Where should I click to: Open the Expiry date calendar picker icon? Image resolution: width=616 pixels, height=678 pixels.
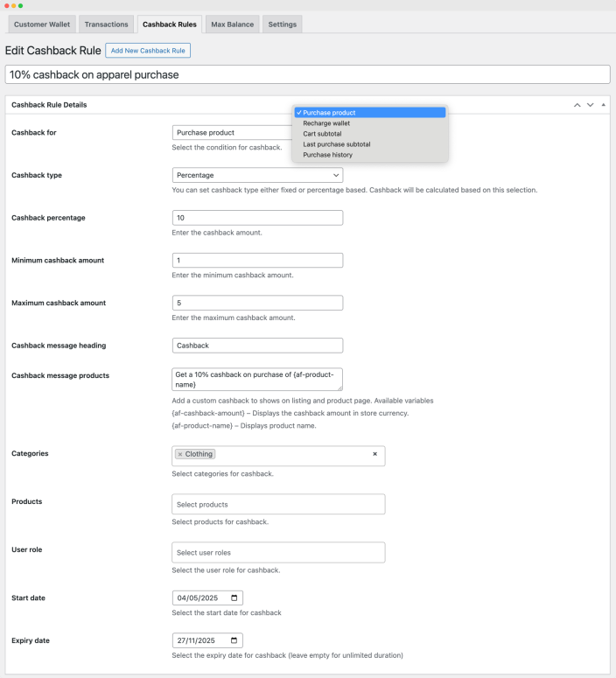[234, 640]
